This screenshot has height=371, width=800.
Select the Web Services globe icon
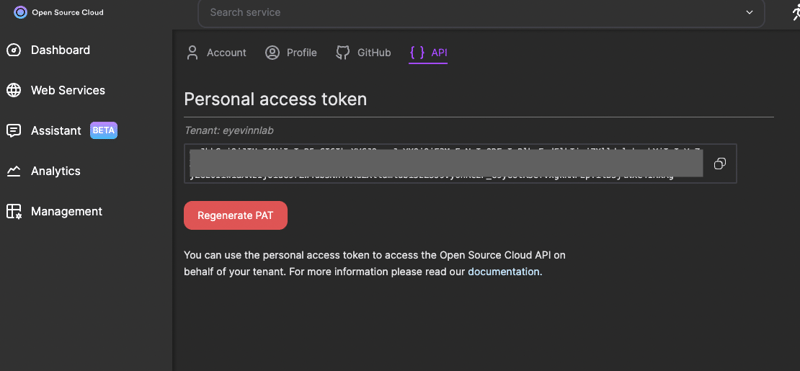[x=14, y=90]
